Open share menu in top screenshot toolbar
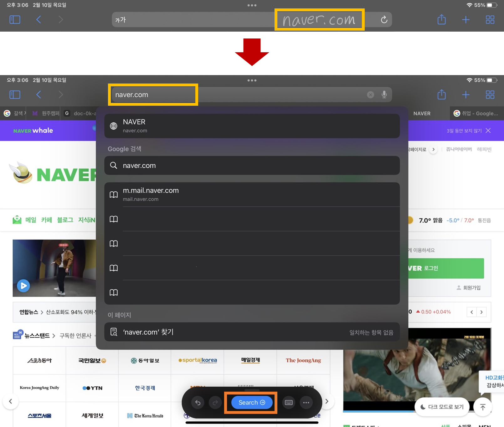This screenshot has width=504, height=427. tap(441, 19)
